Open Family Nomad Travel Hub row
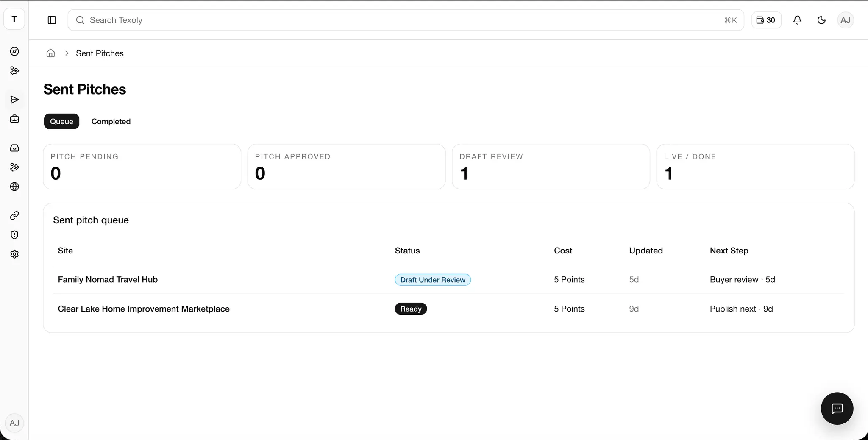The height and width of the screenshot is (440, 868). point(448,279)
